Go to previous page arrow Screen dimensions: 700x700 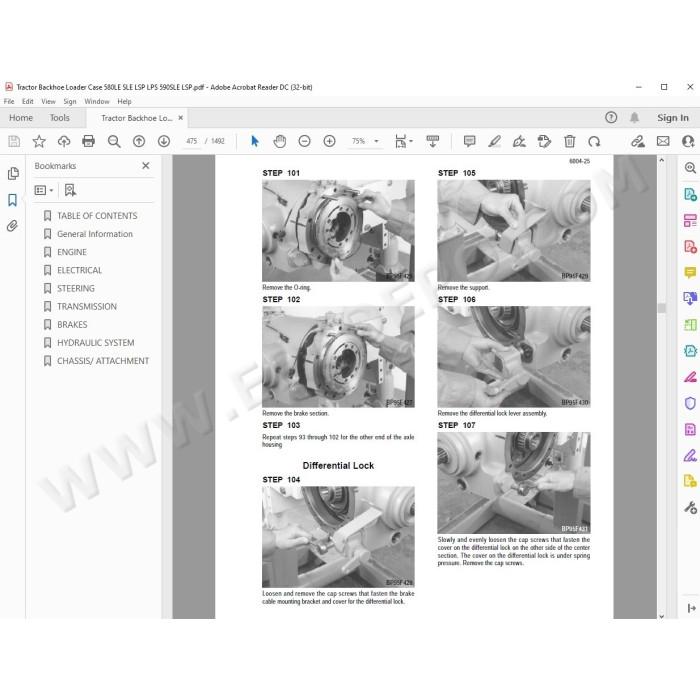(x=139, y=142)
